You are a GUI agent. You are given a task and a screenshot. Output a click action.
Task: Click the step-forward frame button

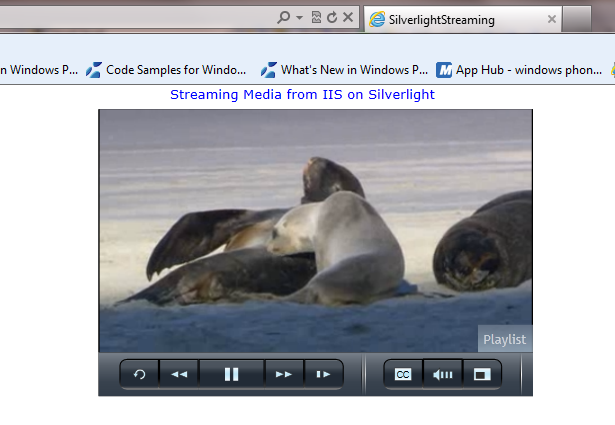[x=323, y=374]
